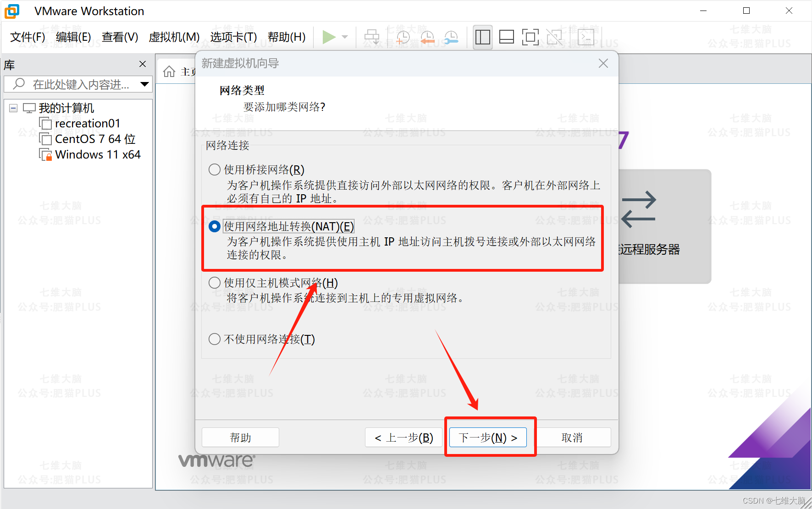Open the power options dropdown arrow

click(x=345, y=37)
